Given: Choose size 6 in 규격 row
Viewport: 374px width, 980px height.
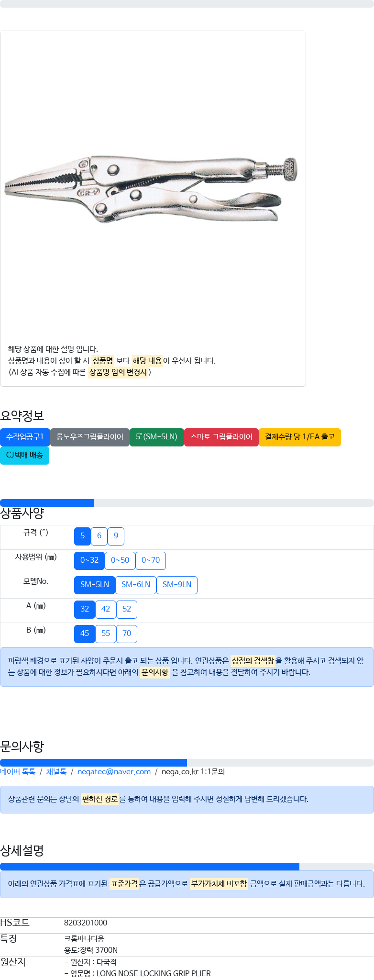Looking at the screenshot, I should tap(99, 536).
